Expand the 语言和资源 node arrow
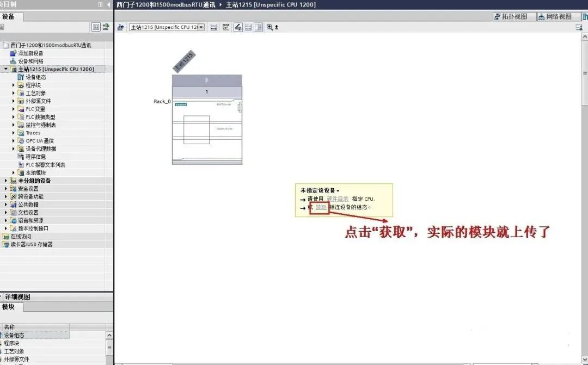The width and height of the screenshot is (588, 365). point(5,220)
